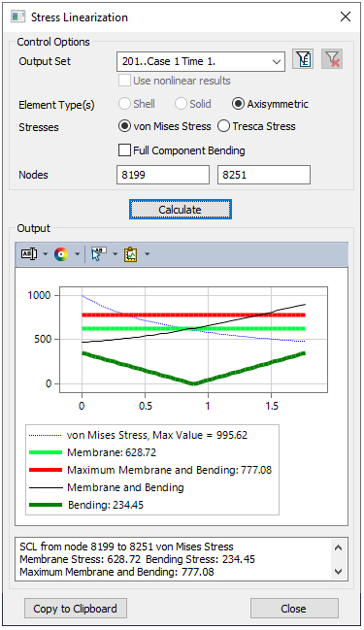Image resolution: width=364 pixels, height=630 pixels.
Task: Select the Axisymmetric element type radio
Action: point(238,104)
